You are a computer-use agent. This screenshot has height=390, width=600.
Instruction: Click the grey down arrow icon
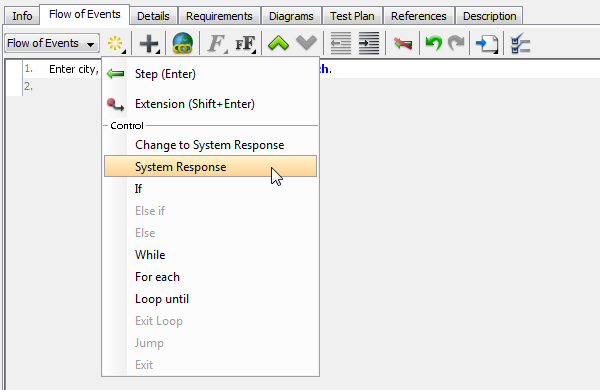[x=307, y=42]
